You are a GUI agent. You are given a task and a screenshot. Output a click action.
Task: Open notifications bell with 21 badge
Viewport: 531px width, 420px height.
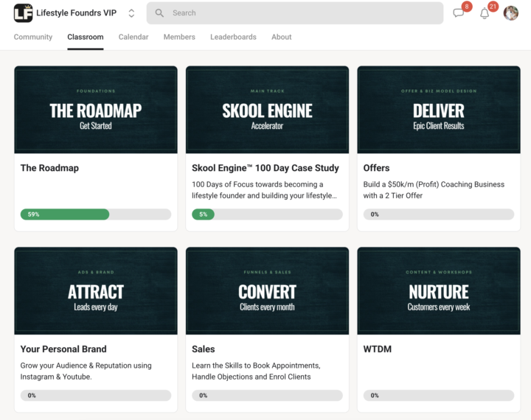pos(485,13)
